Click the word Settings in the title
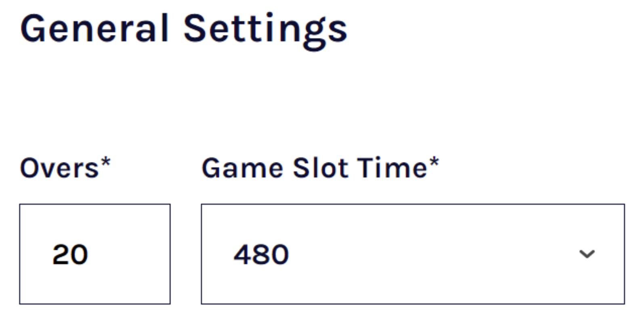The image size is (644, 315). point(265,29)
